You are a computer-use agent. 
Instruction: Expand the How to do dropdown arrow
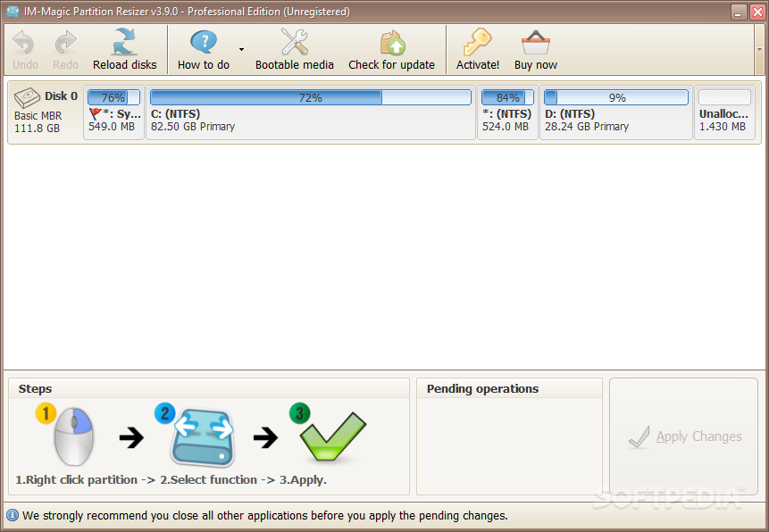(x=241, y=49)
